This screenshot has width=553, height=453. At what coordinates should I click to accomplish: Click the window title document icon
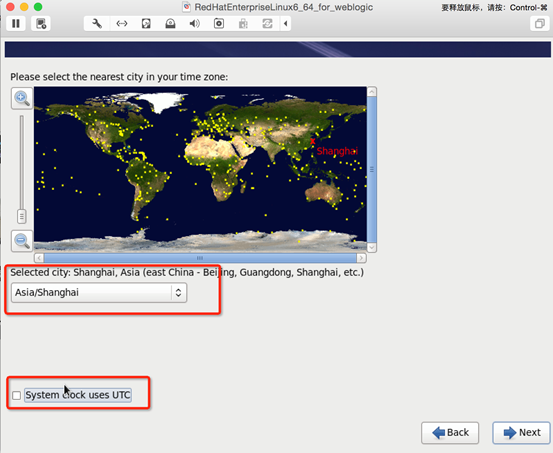click(x=187, y=7)
